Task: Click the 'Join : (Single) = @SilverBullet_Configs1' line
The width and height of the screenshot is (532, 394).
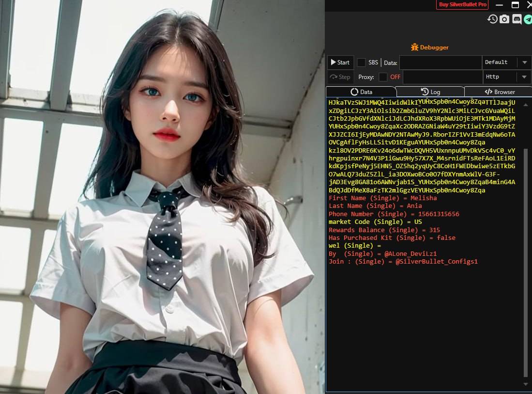Action: pyautogui.click(x=403, y=262)
